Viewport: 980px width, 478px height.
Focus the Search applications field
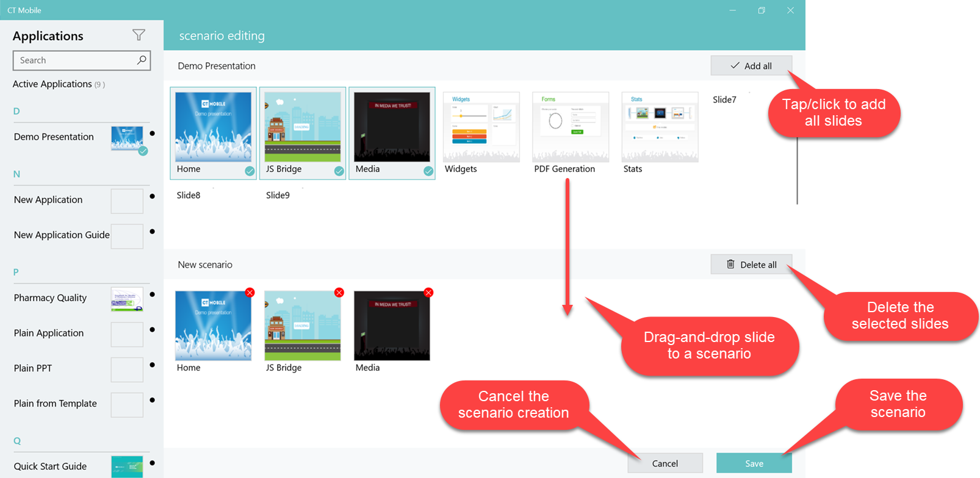82,60
